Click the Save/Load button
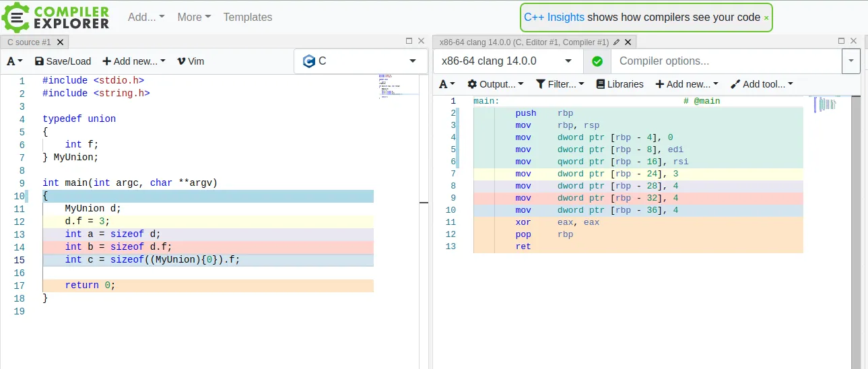This screenshot has width=868, height=369. 63,61
